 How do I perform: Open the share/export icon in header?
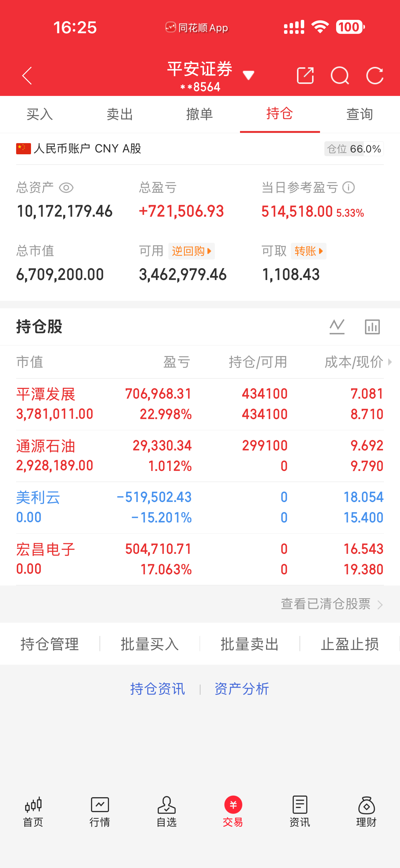tap(305, 75)
